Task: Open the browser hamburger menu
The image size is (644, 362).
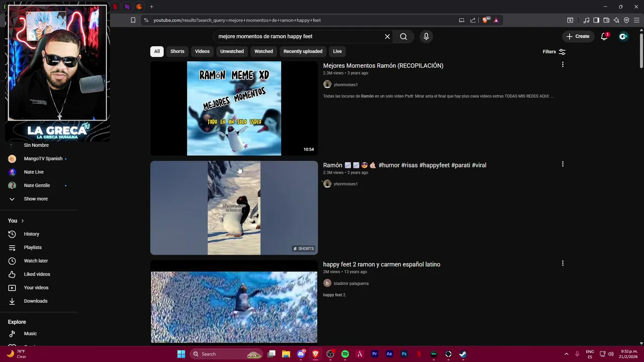Action: (x=636, y=20)
